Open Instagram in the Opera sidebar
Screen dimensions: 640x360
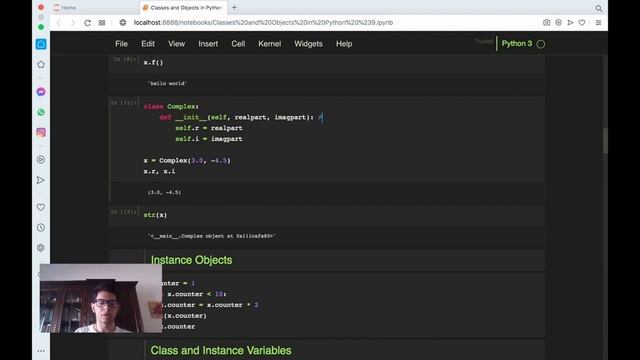coord(41,132)
